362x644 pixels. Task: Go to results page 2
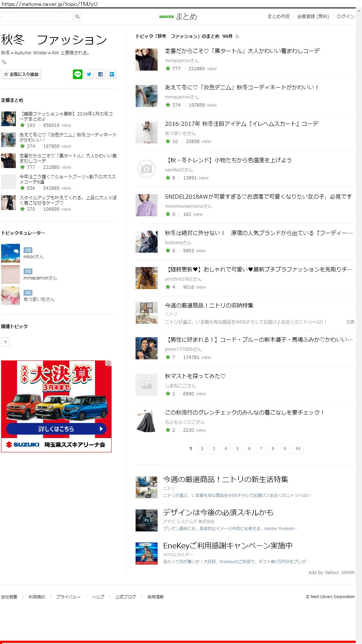click(202, 449)
